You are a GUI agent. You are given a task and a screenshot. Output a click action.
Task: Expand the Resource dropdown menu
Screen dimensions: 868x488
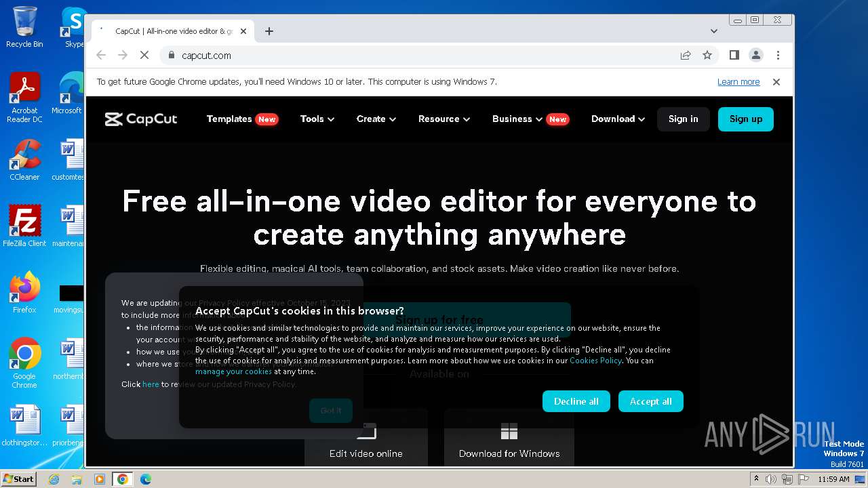pos(444,119)
